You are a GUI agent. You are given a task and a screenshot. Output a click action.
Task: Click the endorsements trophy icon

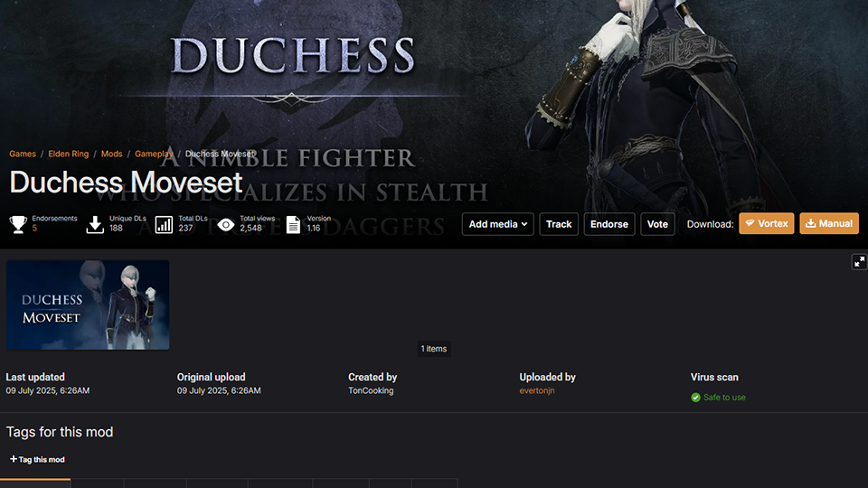[x=18, y=224]
